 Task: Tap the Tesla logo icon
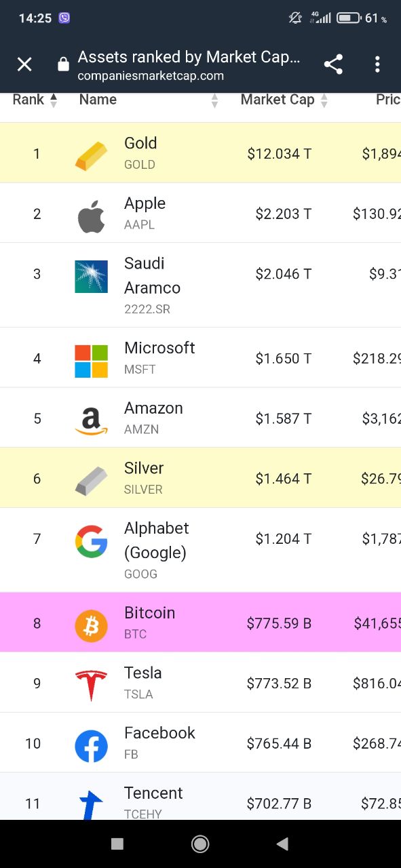coord(91,686)
